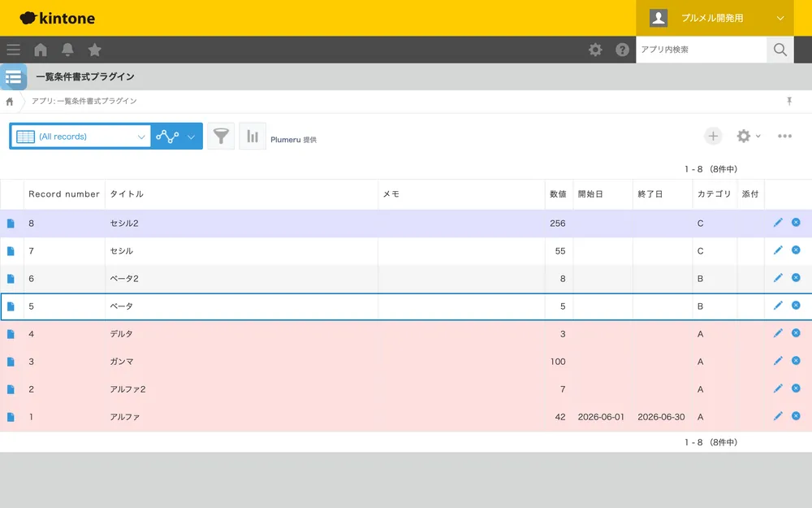The height and width of the screenshot is (508, 812).
Task: Click the help question mark icon
Action: pyautogui.click(x=622, y=50)
